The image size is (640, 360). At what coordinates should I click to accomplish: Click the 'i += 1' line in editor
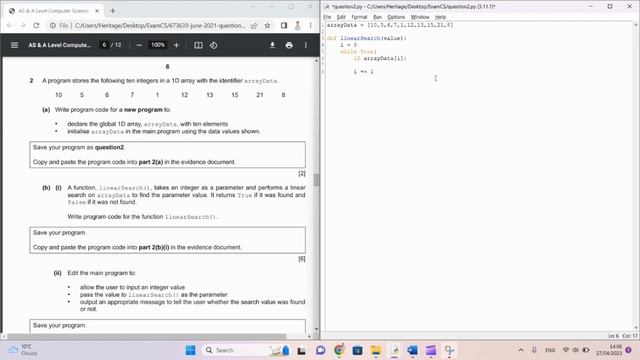(x=363, y=71)
